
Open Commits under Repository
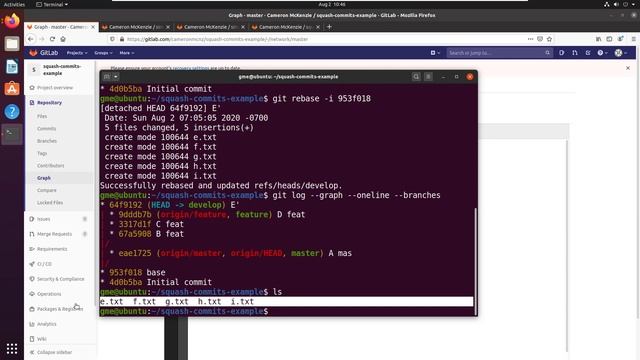pos(47,129)
